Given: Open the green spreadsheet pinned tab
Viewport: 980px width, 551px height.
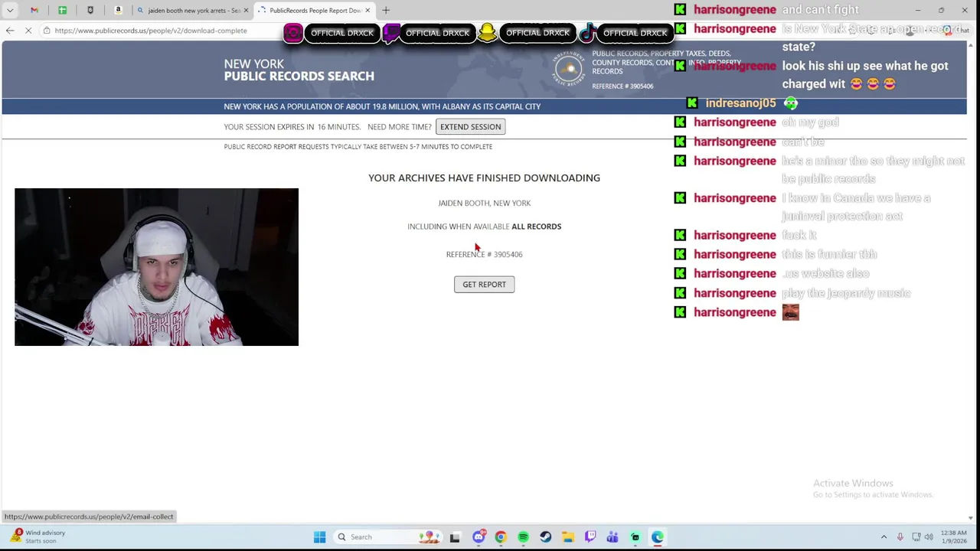Looking at the screenshot, I should [x=62, y=10].
